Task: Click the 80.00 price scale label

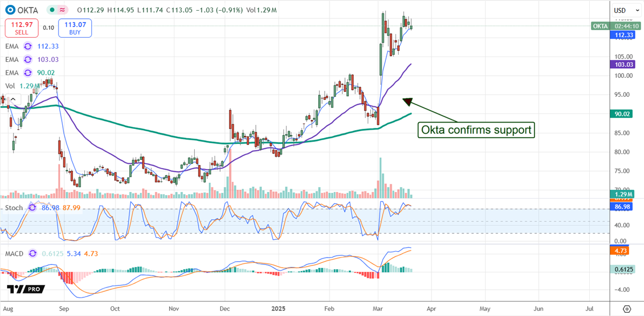Action: coord(623,152)
